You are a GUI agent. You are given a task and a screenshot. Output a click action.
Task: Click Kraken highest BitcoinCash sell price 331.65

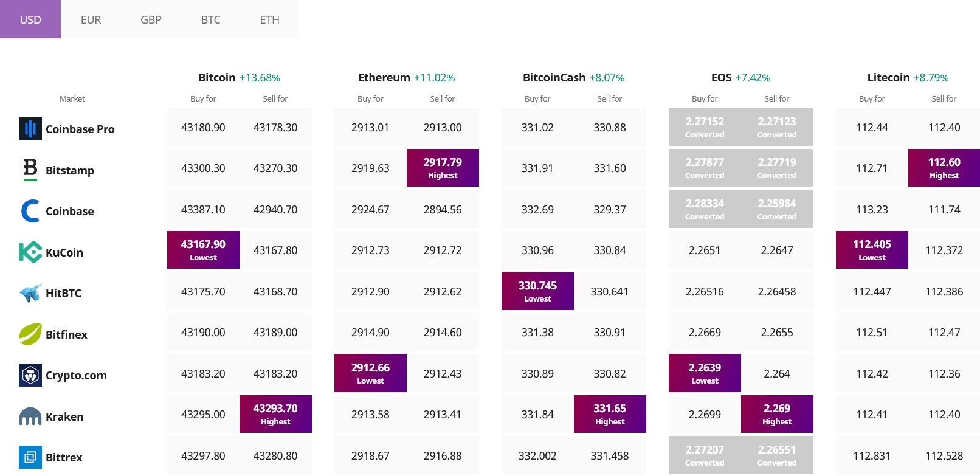pos(610,414)
